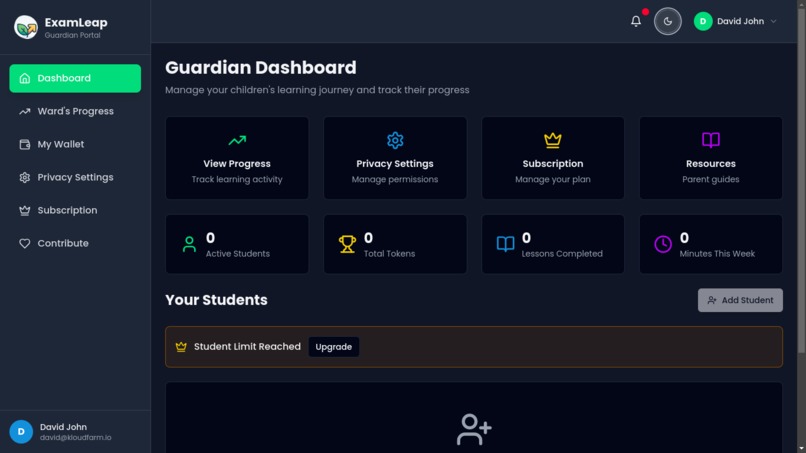This screenshot has width=806, height=453.
Task: Open Subscription in the sidebar
Action: coord(75,210)
